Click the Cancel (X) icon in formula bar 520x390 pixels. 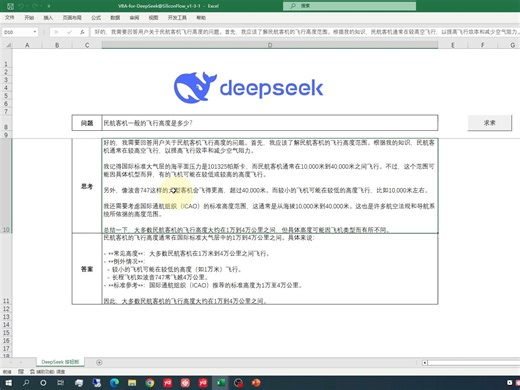coord(56,32)
